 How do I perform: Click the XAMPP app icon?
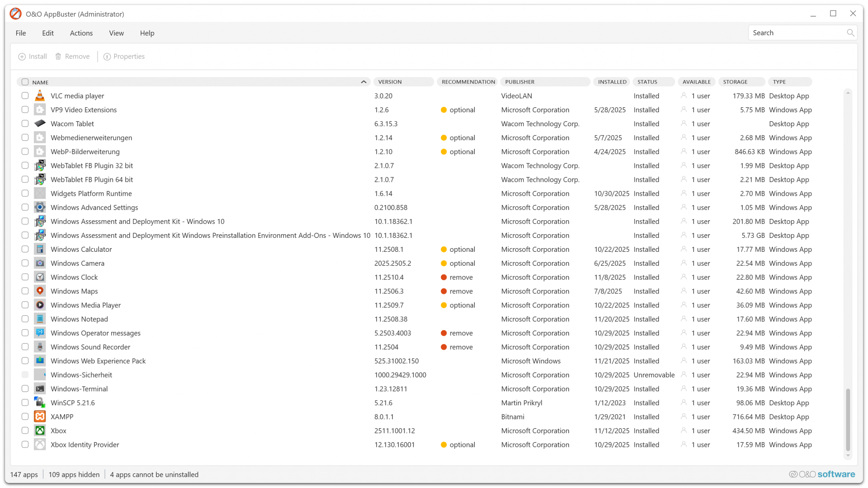pyautogui.click(x=40, y=416)
